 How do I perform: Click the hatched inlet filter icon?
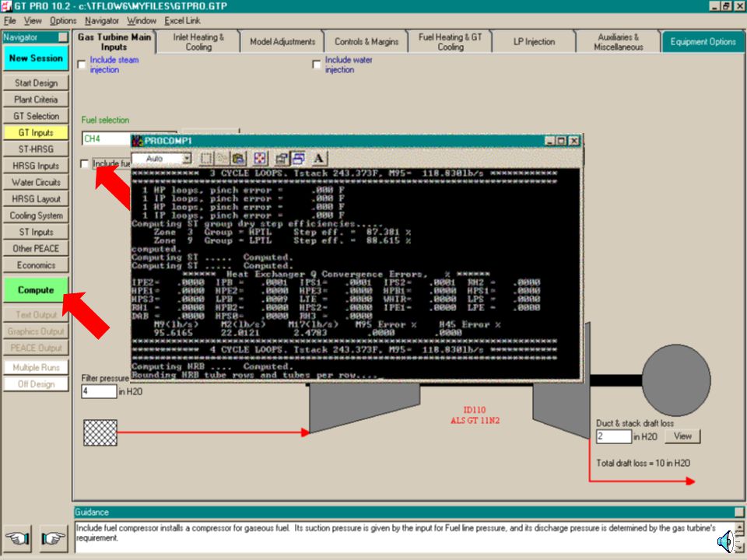click(100, 432)
